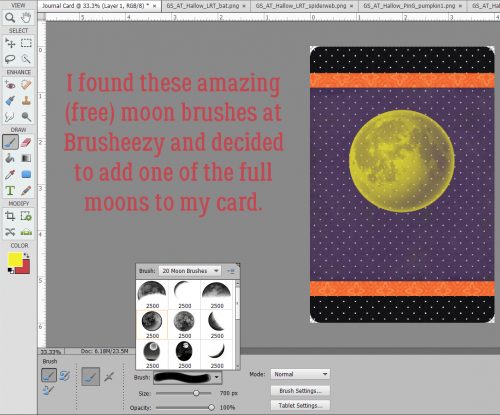This screenshot has height=415, width=500.
Task: Click the Tablet Settings button
Action: point(300,405)
